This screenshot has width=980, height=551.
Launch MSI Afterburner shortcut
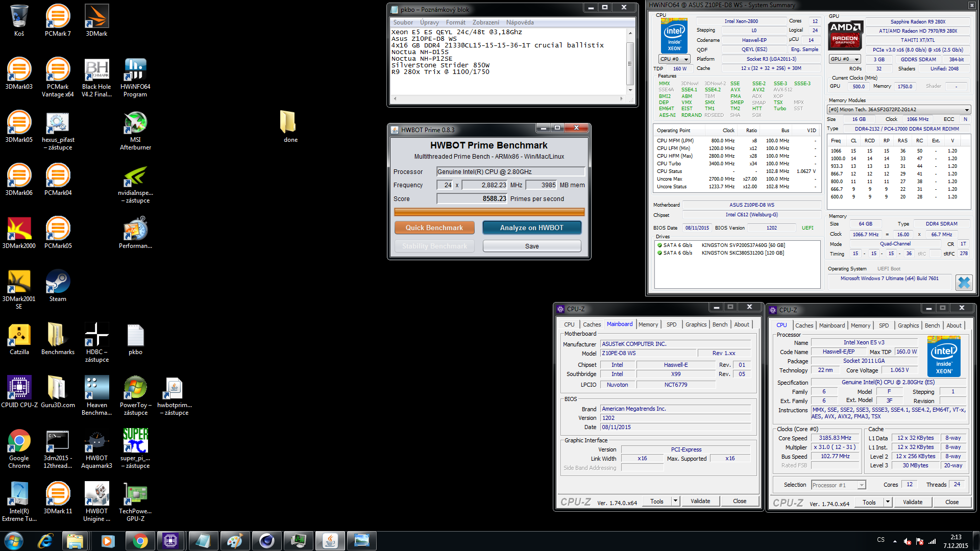click(135, 131)
